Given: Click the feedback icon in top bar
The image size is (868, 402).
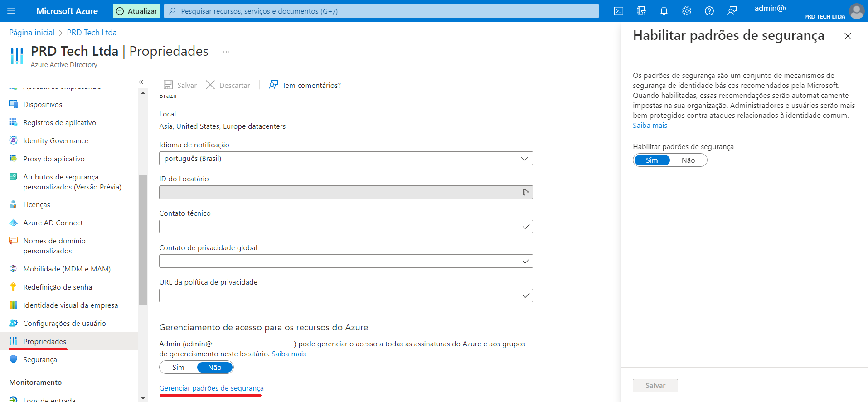Looking at the screenshot, I should click(732, 11).
